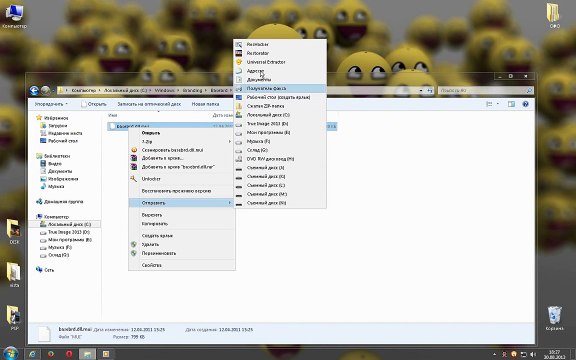Choose Universal Extractor in Send To submenu
The width and height of the screenshot is (576, 360).
tap(280, 62)
